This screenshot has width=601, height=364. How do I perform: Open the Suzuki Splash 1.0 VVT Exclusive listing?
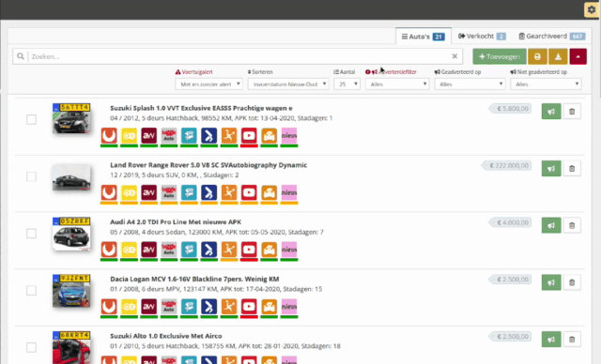tap(201, 108)
